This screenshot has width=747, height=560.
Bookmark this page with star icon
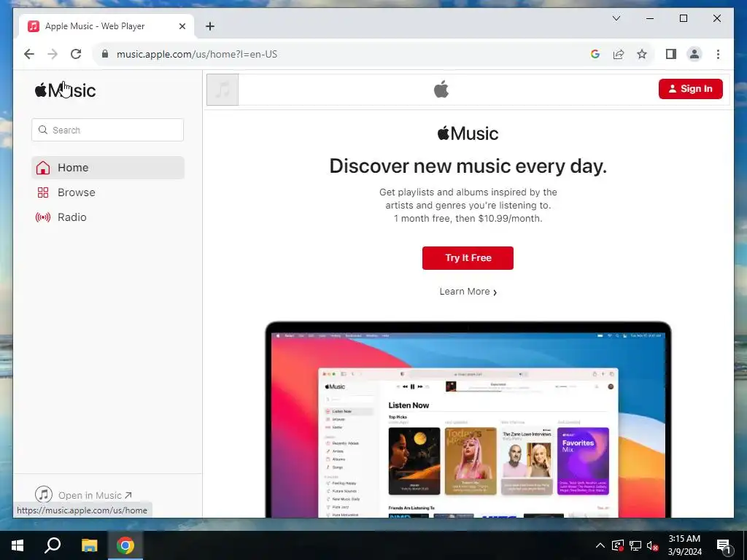pos(642,54)
